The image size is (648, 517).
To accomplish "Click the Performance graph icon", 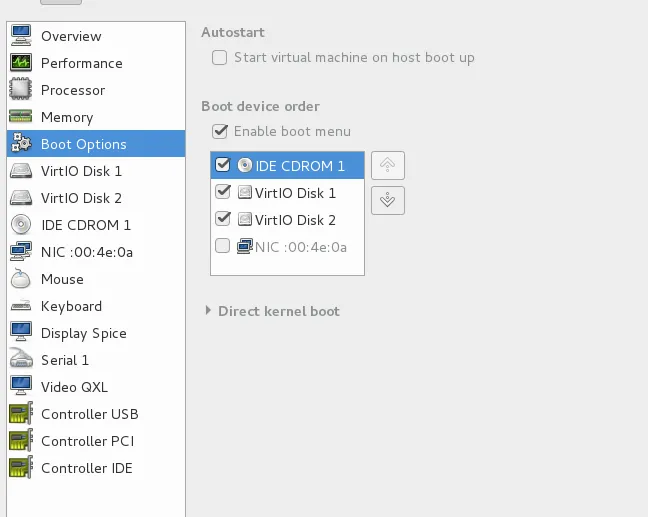I will pyautogui.click(x=21, y=63).
